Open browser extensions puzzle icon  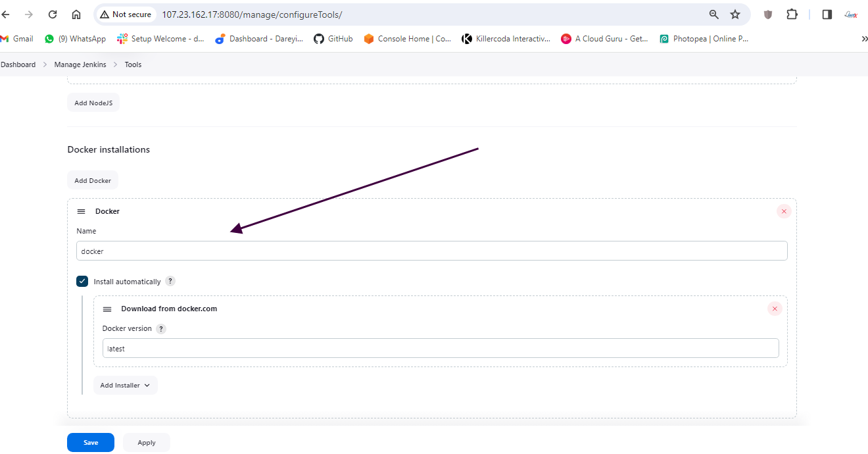tap(792, 14)
